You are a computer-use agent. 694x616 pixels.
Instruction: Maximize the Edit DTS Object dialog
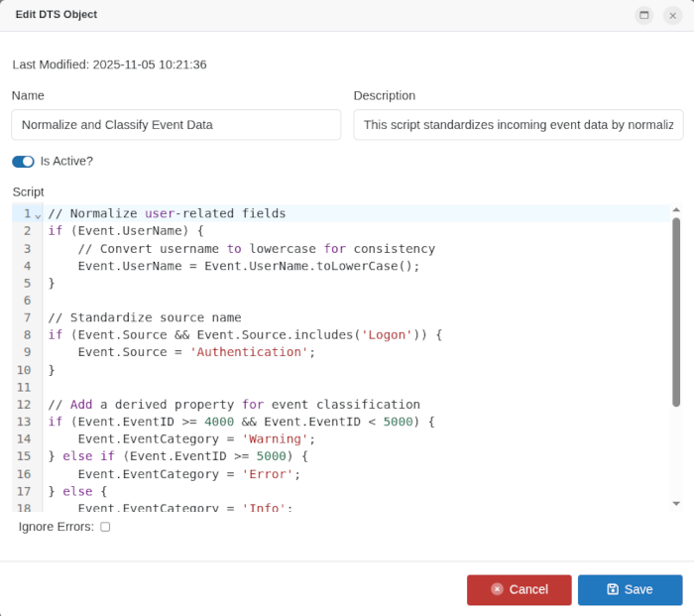644,15
